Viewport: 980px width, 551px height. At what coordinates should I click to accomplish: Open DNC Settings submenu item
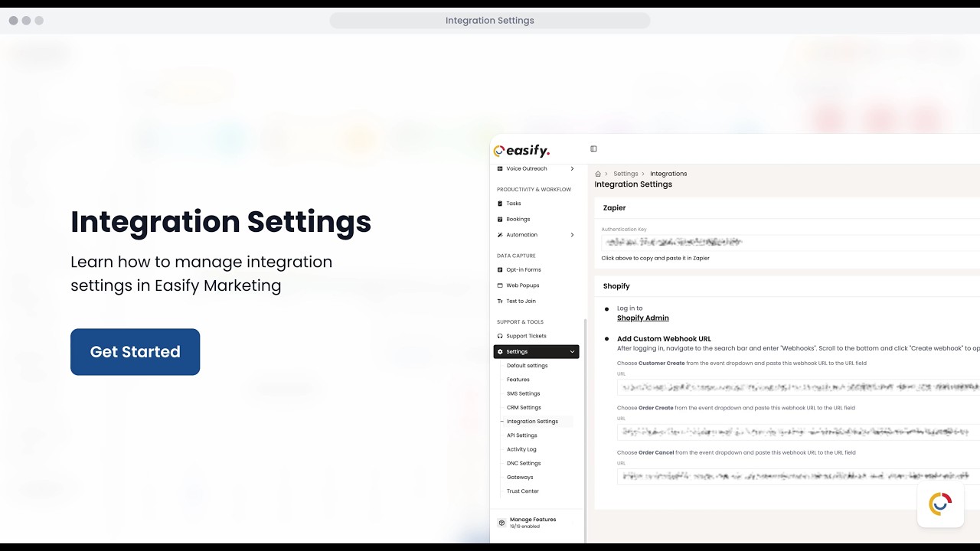(x=524, y=463)
